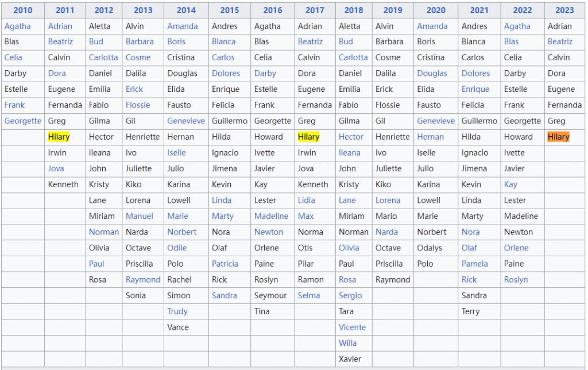Open the 2018 year header link
Screen dimensions: 588x370
[x=354, y=10]
